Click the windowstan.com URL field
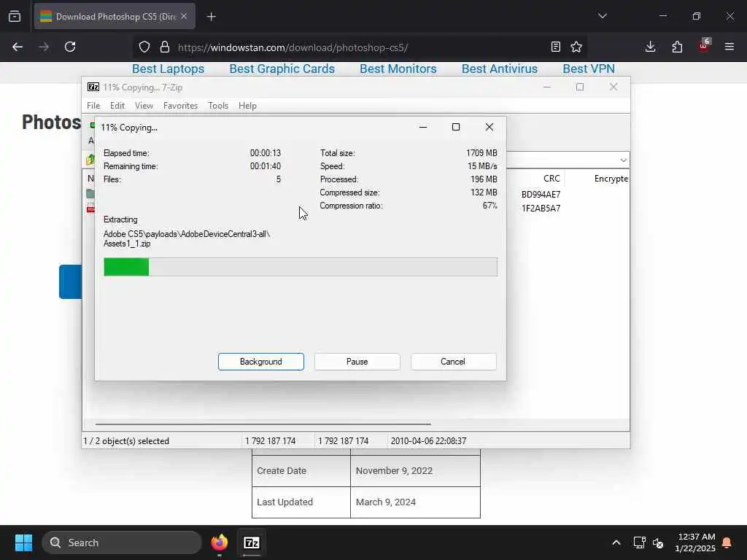Screen dimensions: 747x560 pyautogui.click(x=293, y=47)
